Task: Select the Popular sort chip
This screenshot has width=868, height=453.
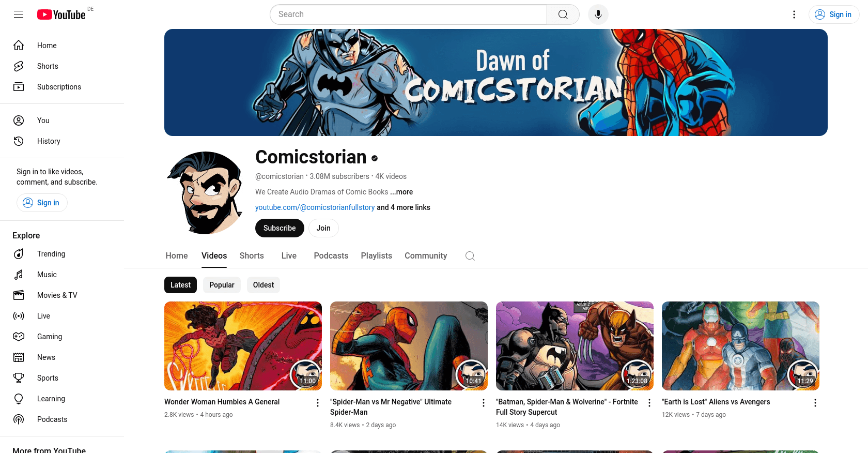Action: (222, 285)
